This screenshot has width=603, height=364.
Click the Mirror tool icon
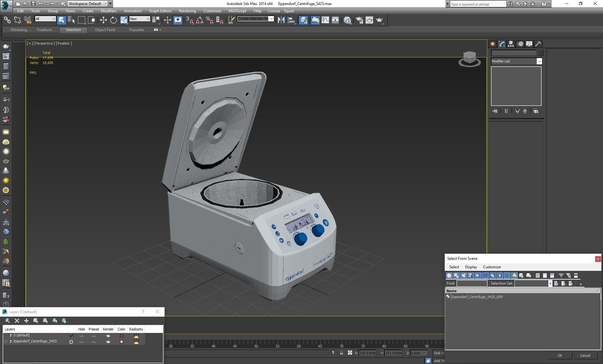click(281, 20)
